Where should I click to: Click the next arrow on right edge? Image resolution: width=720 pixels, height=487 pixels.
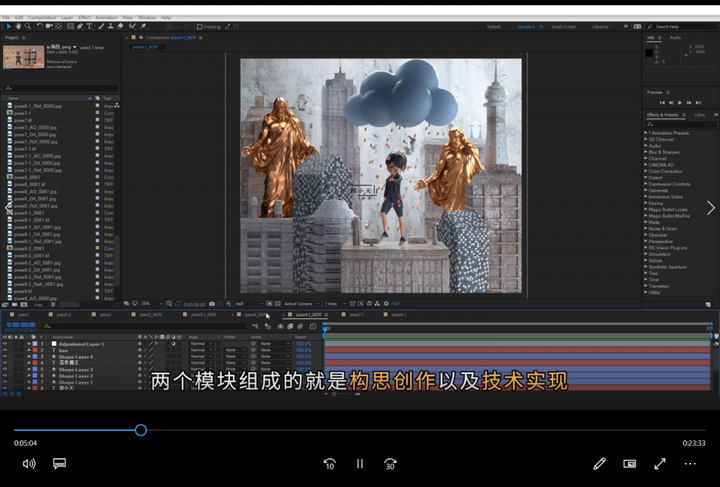point(710,208)
